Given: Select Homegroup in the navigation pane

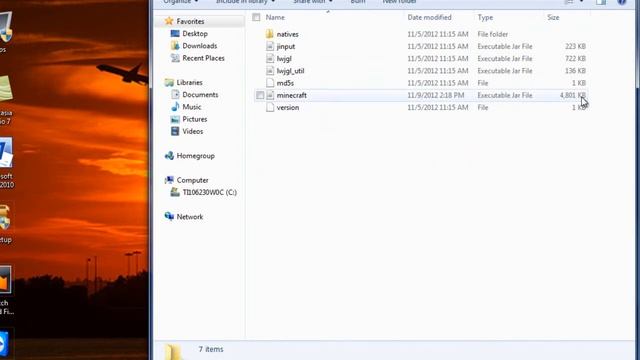Looking at the screenshot, I should coord(196,156).
